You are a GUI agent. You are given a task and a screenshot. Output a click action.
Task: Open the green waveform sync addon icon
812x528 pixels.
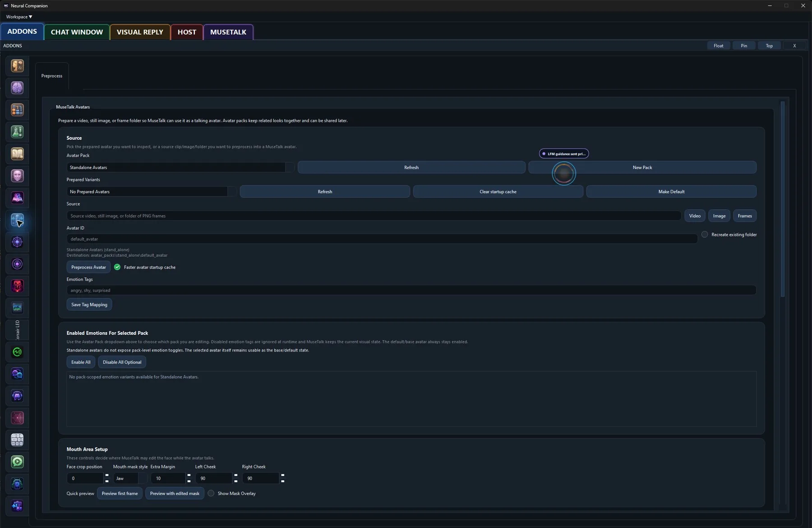[17, 352]
